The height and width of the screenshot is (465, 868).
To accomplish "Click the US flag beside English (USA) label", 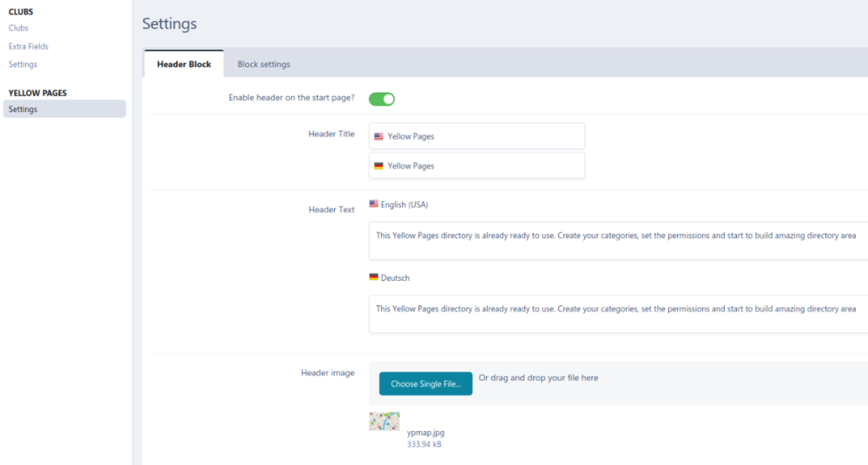I will (x=373, y=205).
